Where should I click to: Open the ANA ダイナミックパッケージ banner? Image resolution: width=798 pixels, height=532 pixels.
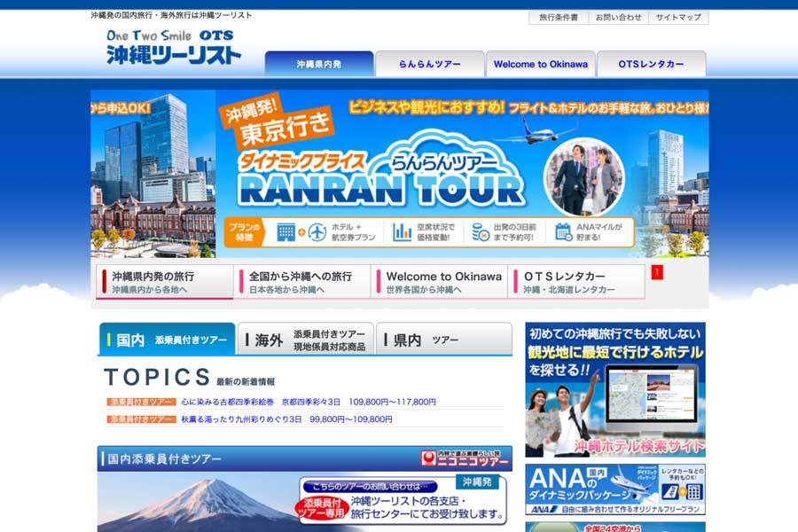615,489
